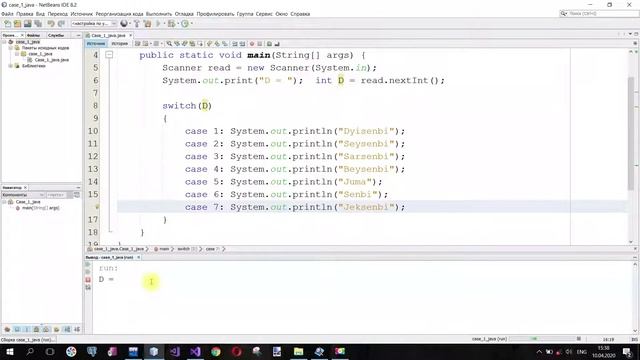Select the Case_1_java.java editor tab

coord(108,36)
